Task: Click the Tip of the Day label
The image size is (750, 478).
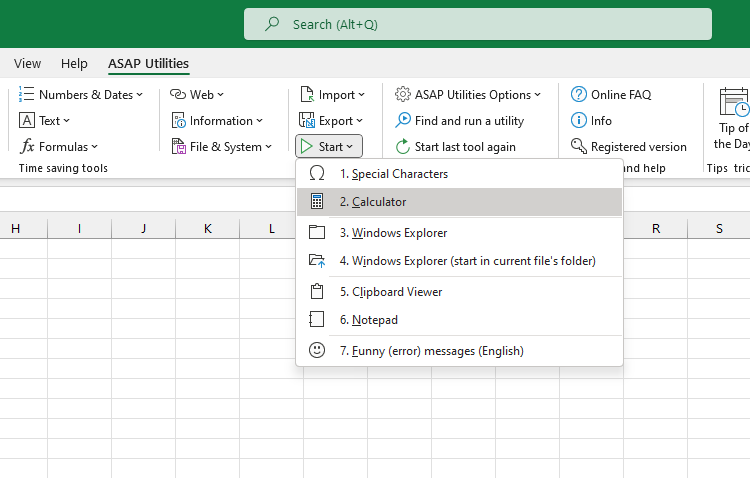Action: 732,136
